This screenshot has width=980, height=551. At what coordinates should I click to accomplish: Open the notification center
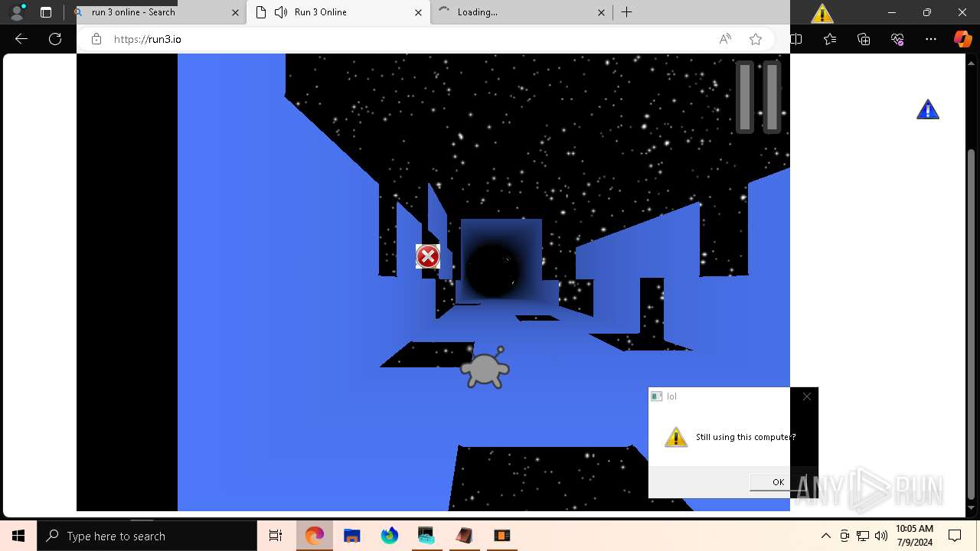(x=955, y=536)
